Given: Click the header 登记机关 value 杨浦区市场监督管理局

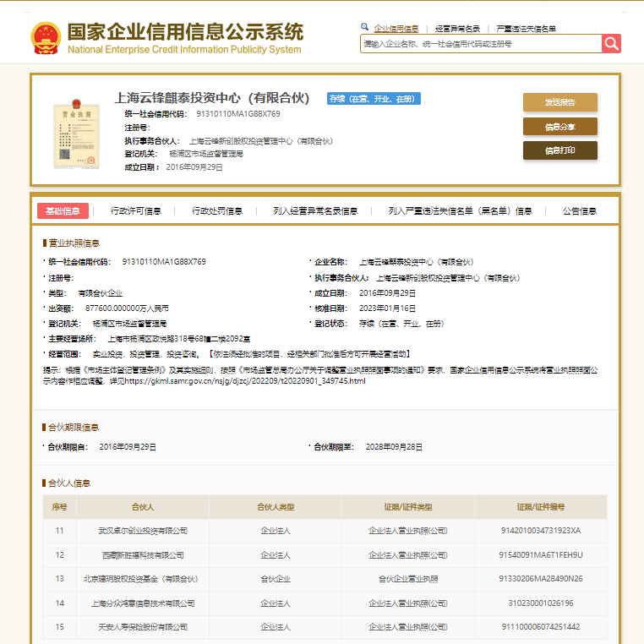Looking at the screenshot, I should click(206, 154).
